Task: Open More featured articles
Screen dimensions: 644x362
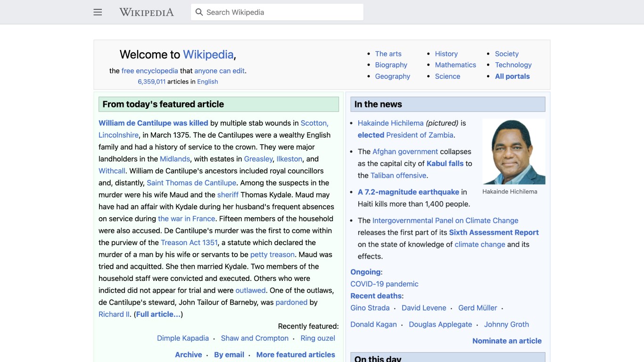Action: pyautogui.click(x=296, y=354)
